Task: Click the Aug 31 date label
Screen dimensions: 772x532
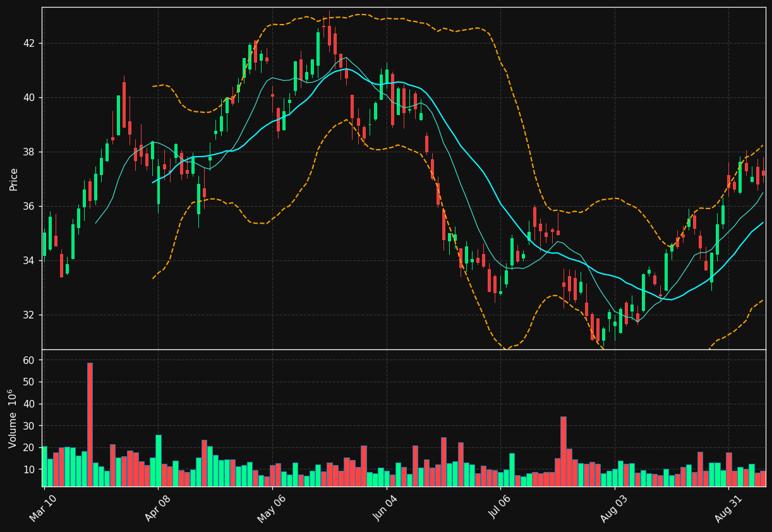Action: (x=729, y=507)
